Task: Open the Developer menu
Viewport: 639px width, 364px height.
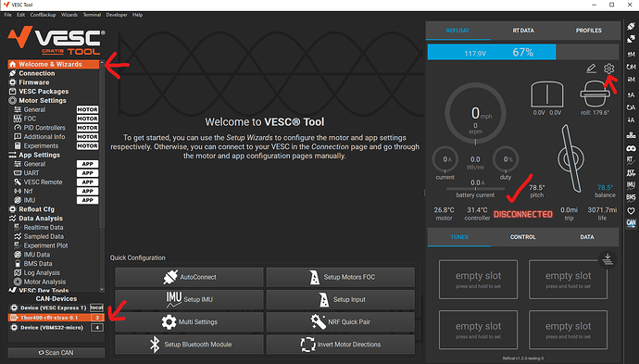Action: click(117, 15)
